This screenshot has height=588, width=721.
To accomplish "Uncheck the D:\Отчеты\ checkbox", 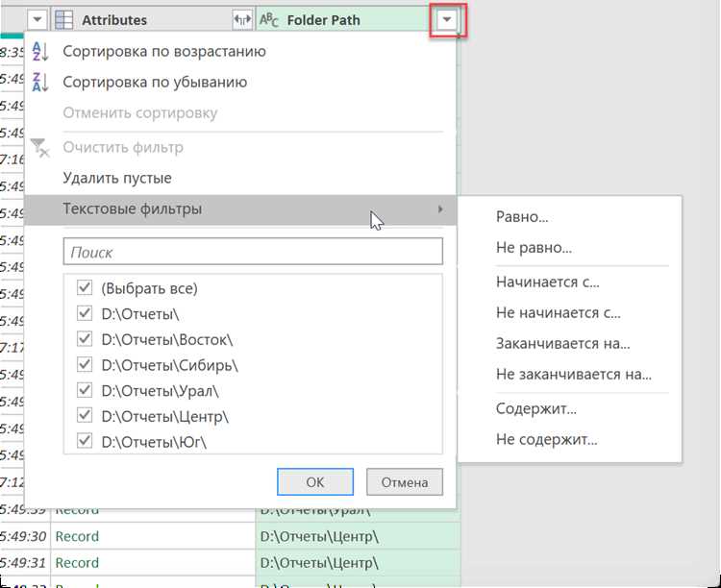I will click(x=85, y=313).
